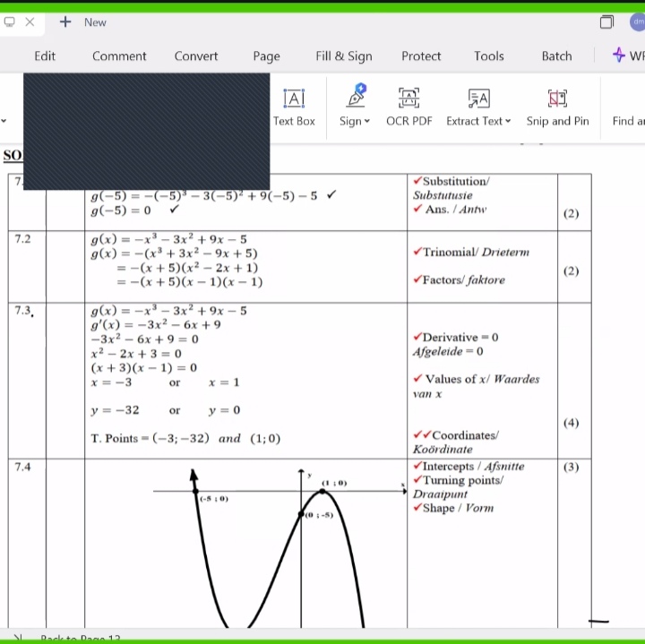The height and width of the screenshot is (644, 645).
Task: Open the user profile avatar
Action: coord(637,22)
